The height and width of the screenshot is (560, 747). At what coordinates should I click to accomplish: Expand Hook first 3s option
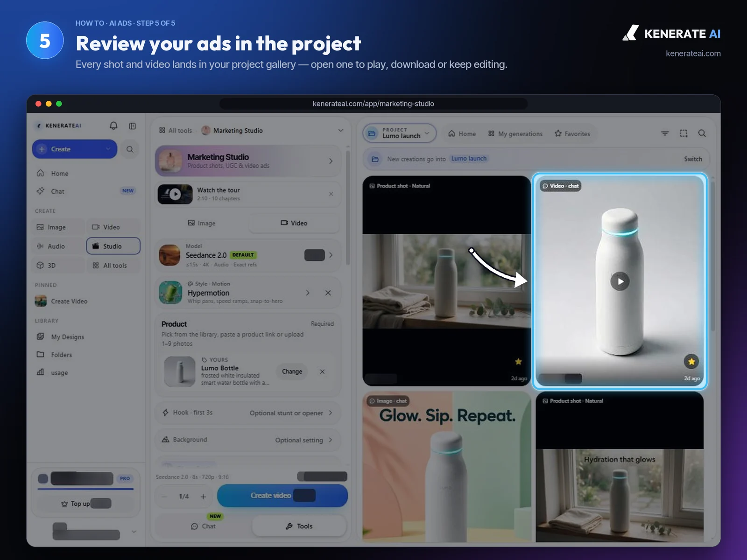coord(248,413)
